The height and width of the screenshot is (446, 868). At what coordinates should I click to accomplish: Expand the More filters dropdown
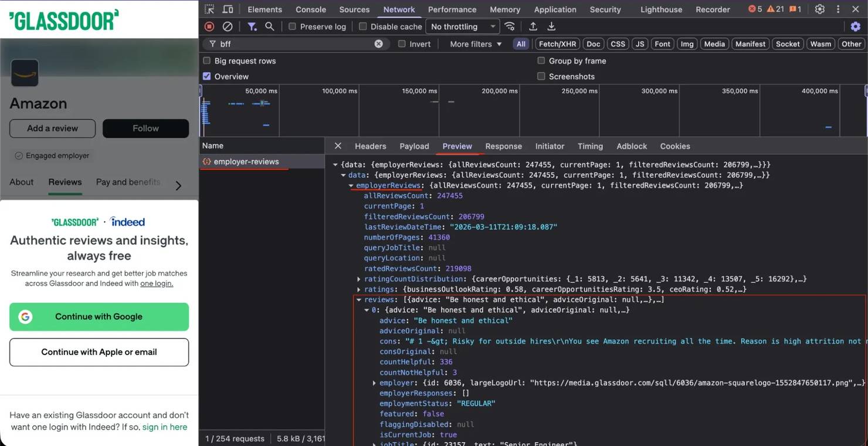476,44
